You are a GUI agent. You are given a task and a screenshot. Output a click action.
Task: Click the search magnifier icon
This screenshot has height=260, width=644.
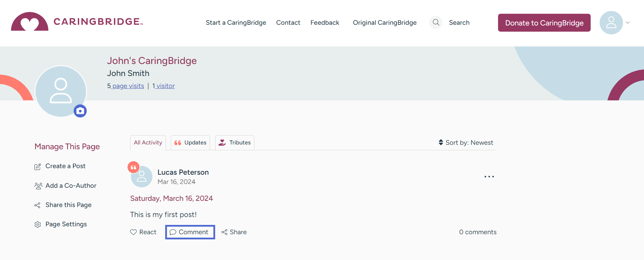click(x=436, y=22)
